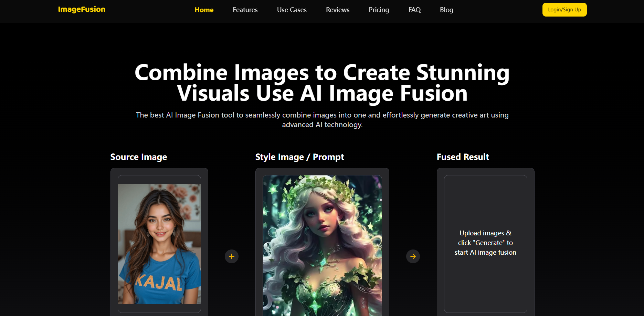Click the ImageFusion logo
This screenshot has height=316, width=644.
point(82,9)
